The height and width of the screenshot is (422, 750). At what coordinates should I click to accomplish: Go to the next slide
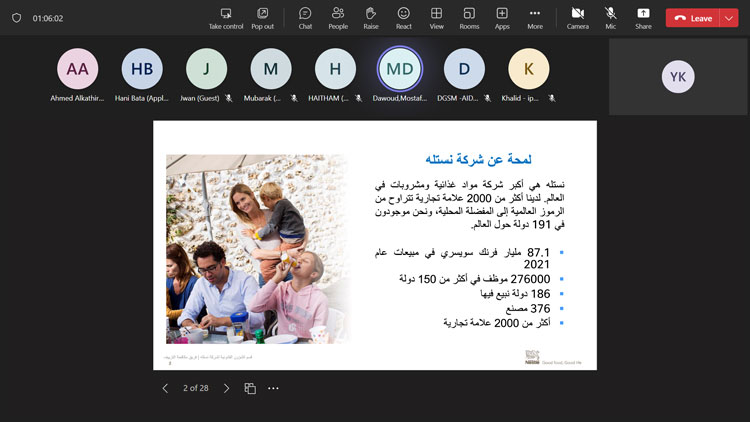(x=226, y=388)
